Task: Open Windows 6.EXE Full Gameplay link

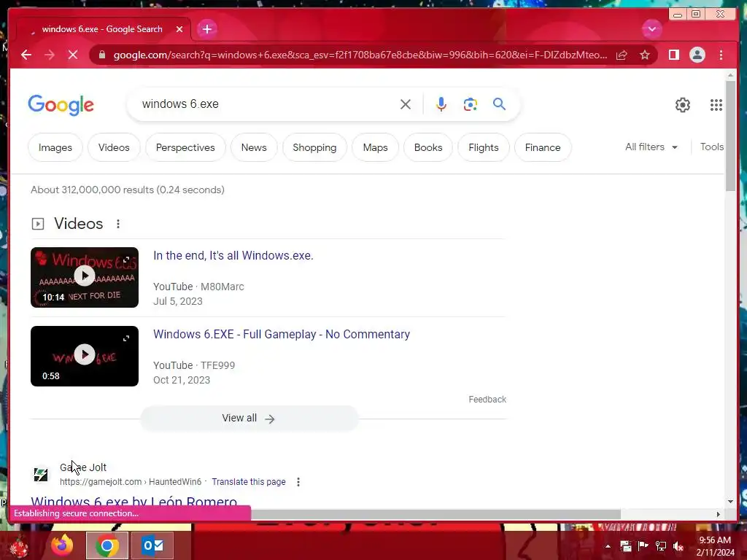Action: (x=281, y=334)
